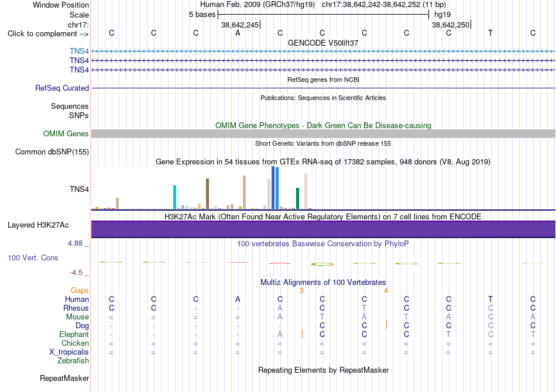556x392 pixels.
Task: Click the "Common dbSNP(155)" label
Action: coord(52,152)
